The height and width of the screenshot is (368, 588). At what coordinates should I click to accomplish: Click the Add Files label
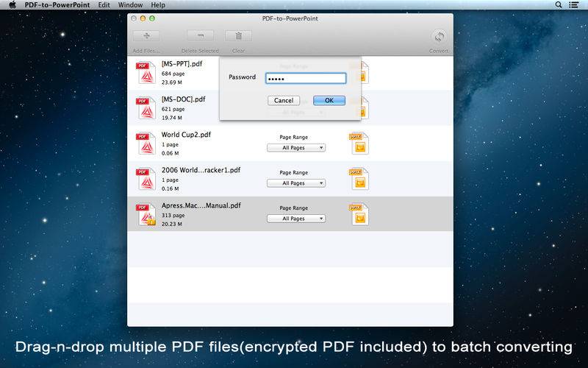(146, 51)
